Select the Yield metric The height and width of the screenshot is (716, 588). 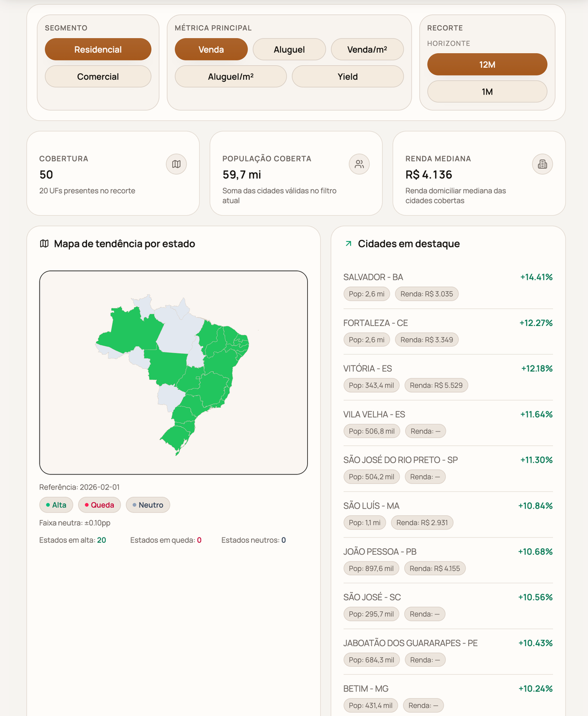click(x=347, y=76)
